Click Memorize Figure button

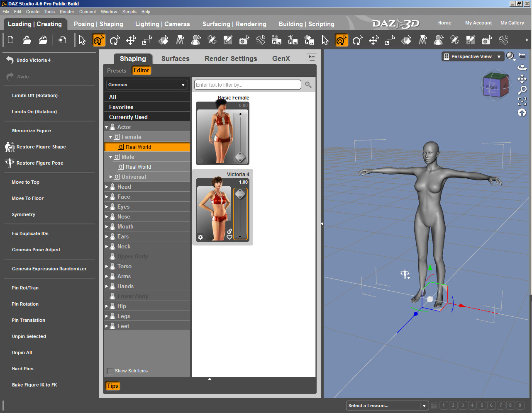(32, 131)
